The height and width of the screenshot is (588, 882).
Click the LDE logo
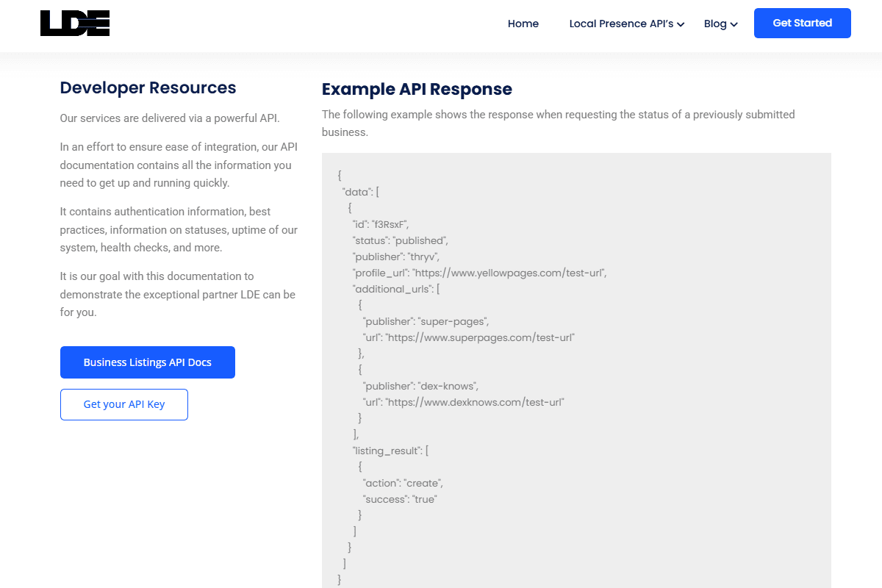coord(75,24)
